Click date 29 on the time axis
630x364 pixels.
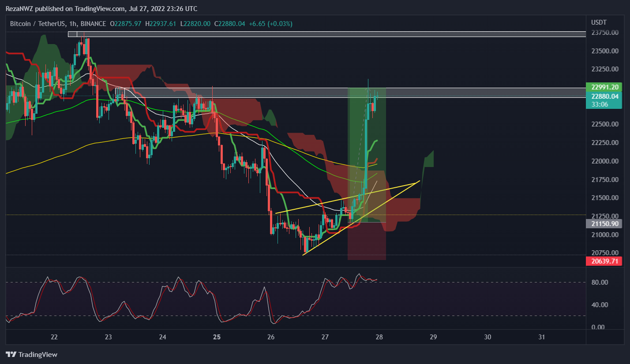tap(433, 337)
